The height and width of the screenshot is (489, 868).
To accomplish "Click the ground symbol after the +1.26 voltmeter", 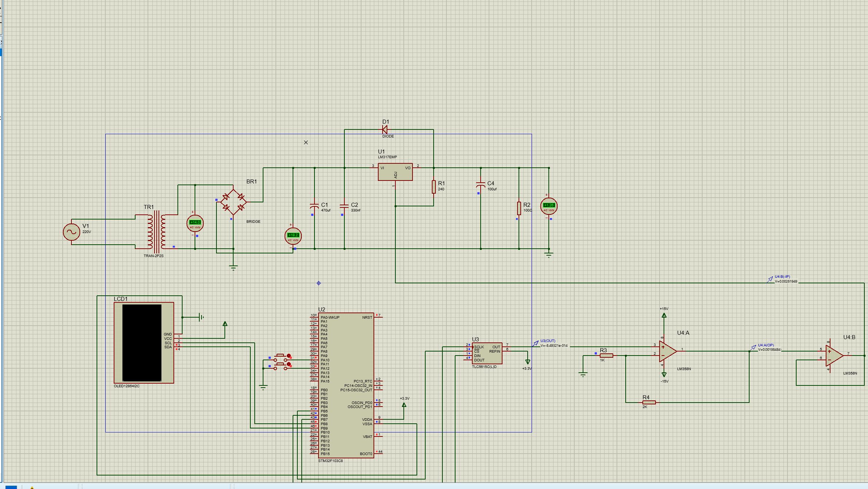I will tap(549, 255).
